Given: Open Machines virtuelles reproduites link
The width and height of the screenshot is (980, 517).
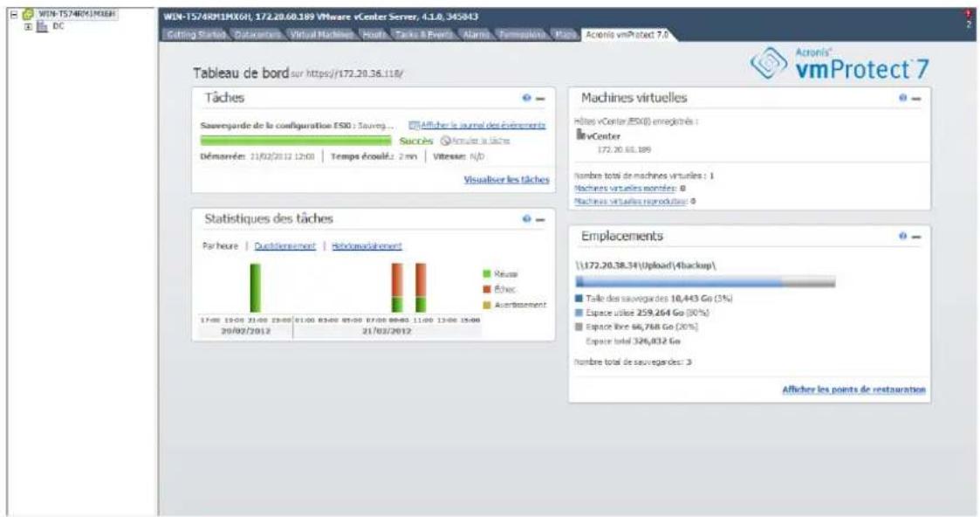Looking at the screenshot, I should coord(631,202).
